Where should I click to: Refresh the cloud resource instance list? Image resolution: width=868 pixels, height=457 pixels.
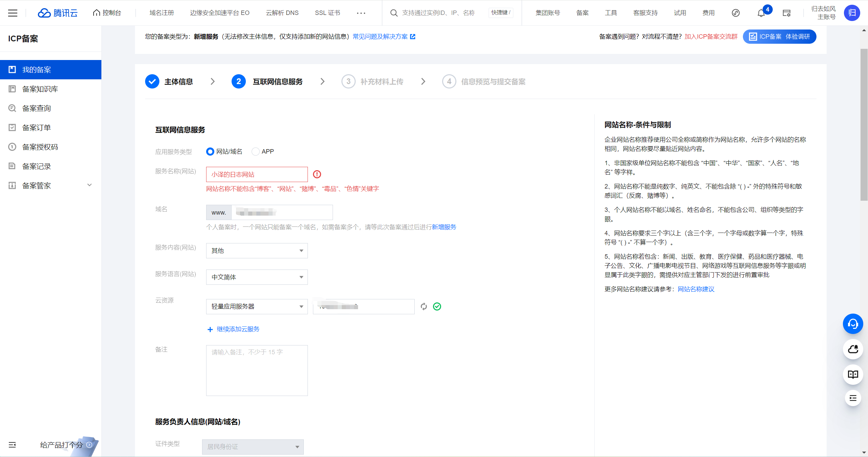point(424,306)
